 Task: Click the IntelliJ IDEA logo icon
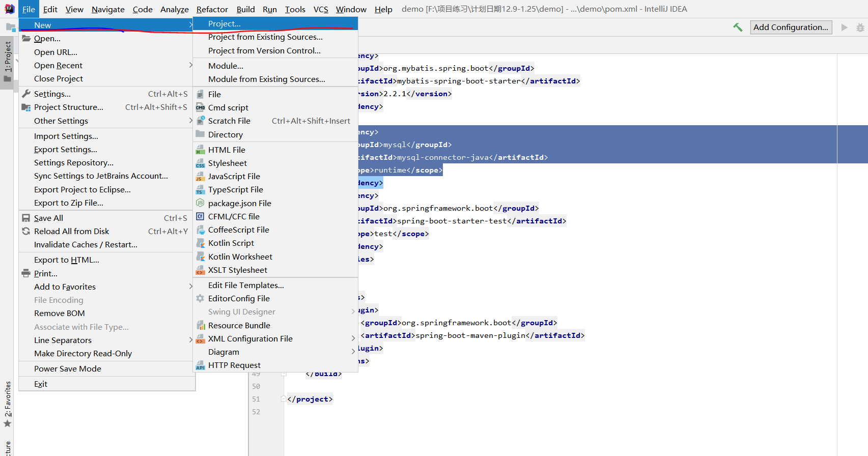(x=10, y=9)
